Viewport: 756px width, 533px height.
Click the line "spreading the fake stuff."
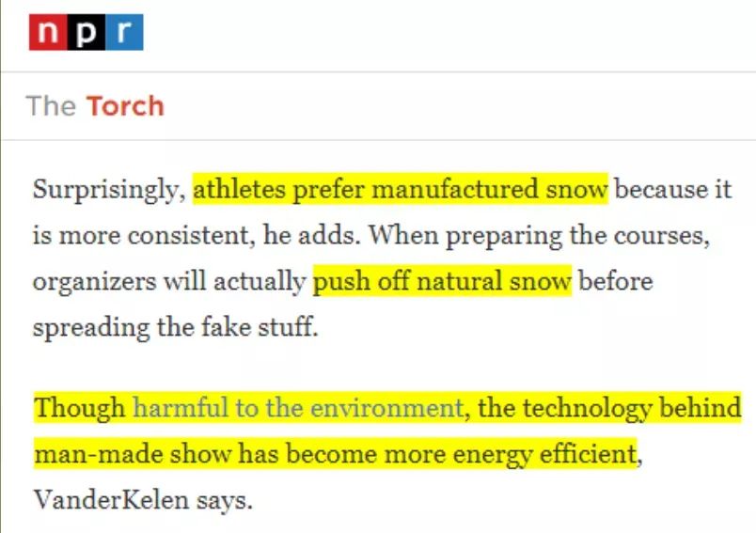click(x=176, y=327)
